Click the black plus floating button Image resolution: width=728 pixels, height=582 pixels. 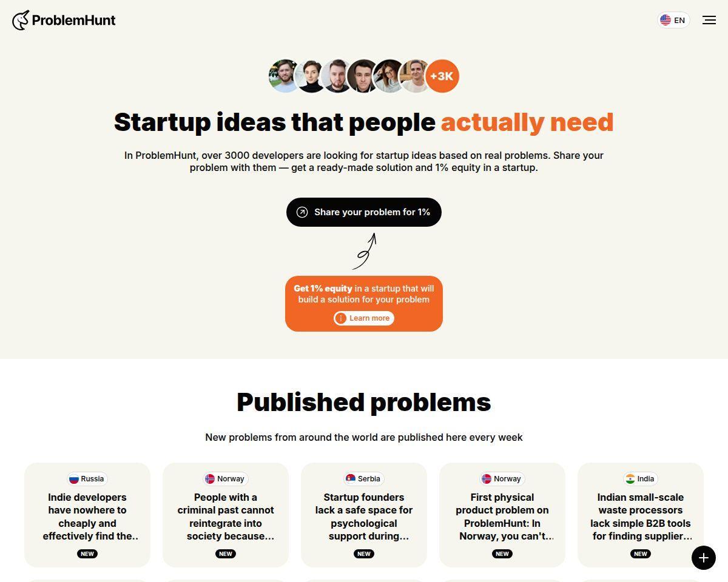(704, 558)
